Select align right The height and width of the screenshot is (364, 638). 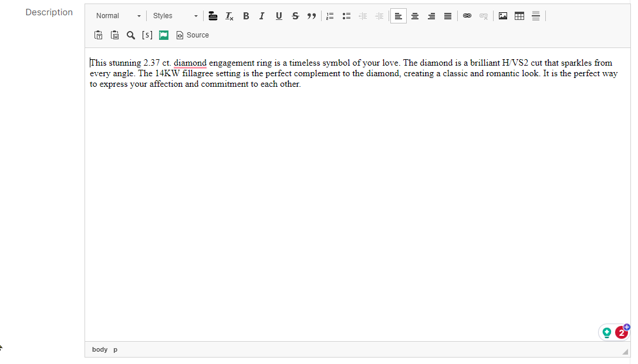coord(431,16)
